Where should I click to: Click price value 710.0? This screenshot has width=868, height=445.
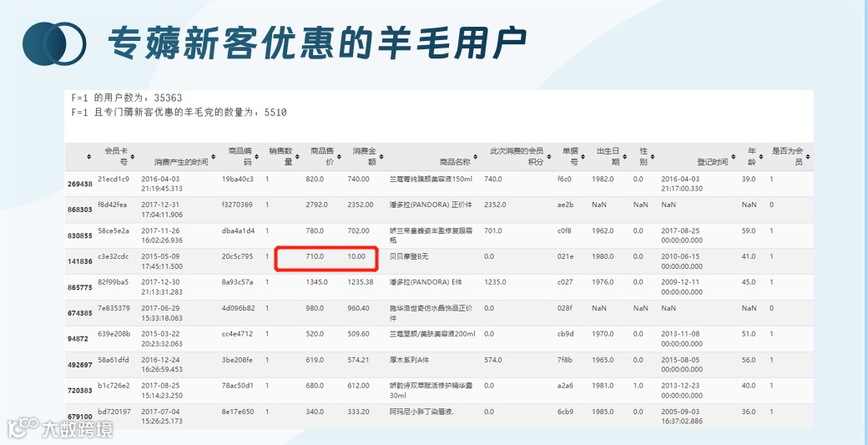(x=315, y=257)
